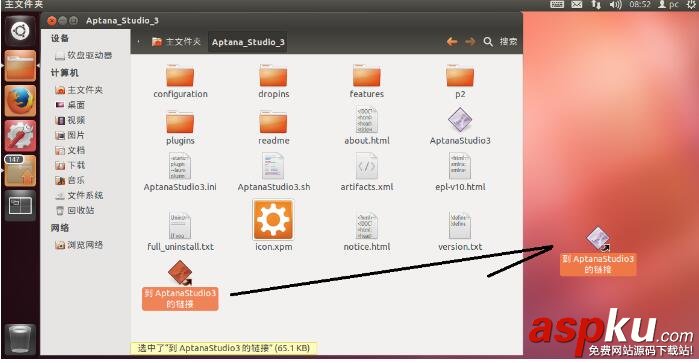The image size is (699, 363).
Task: Open the Trash in the launcher
Action: coord(20,339)
